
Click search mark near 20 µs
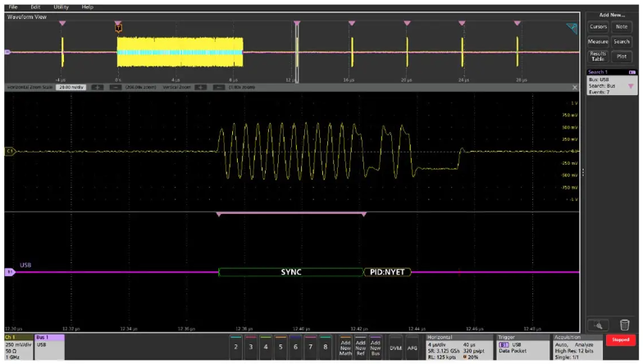[x=407, y=23]
